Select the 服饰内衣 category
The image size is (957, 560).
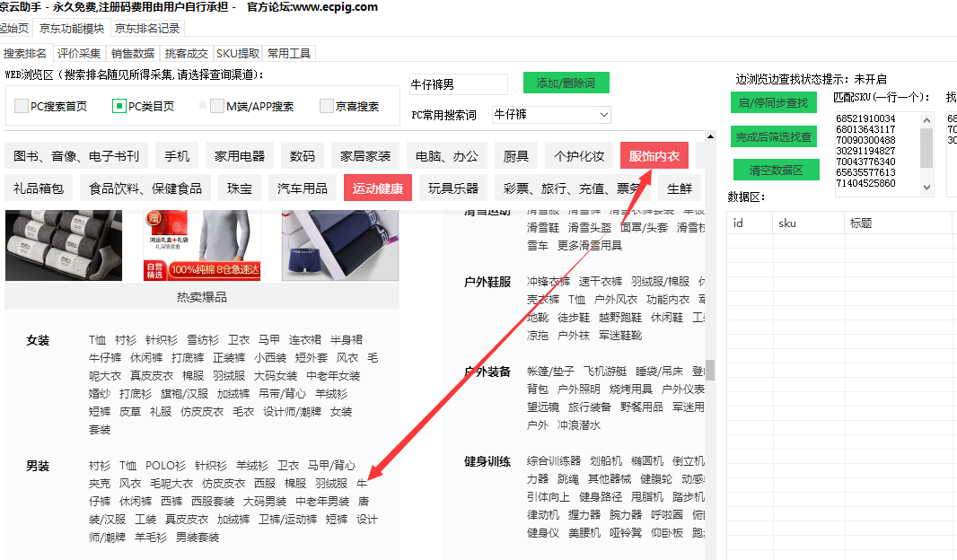point(654,156)
